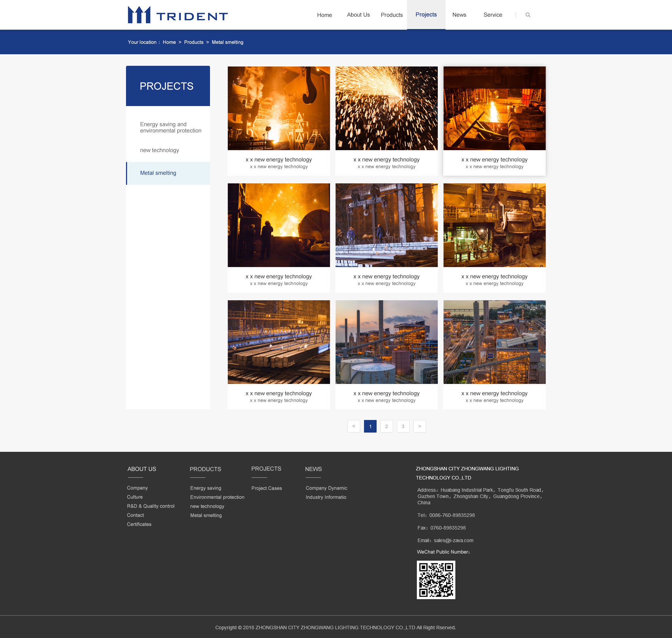The width and height of the screenshot is (672, 638).
Task: Click the Project Cases footer link
Action: pos(266,488)
